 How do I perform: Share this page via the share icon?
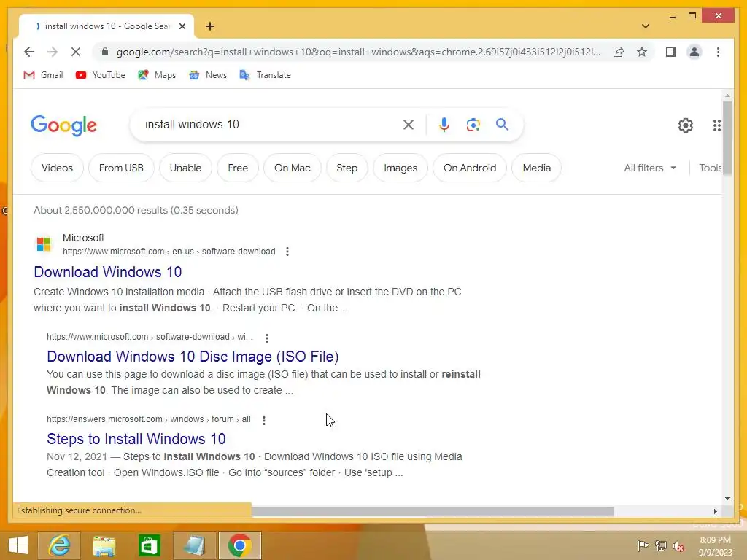tap(619, 52)
